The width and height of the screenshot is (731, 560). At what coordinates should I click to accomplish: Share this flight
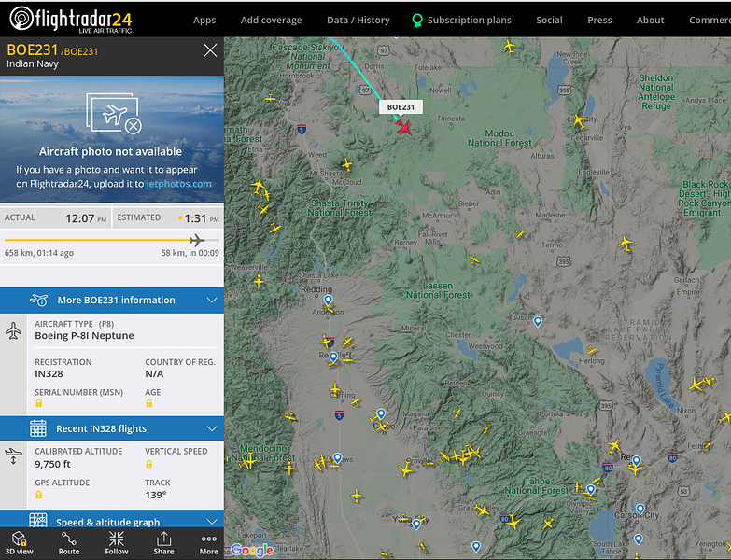[x=163, y=543]
